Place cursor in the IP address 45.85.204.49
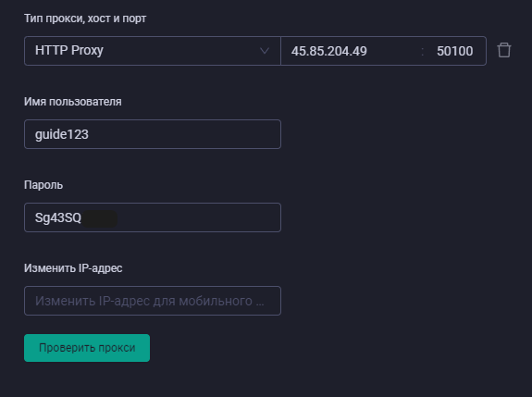The width and height of the screenshot is (532, 397). [x=328, y=51]
